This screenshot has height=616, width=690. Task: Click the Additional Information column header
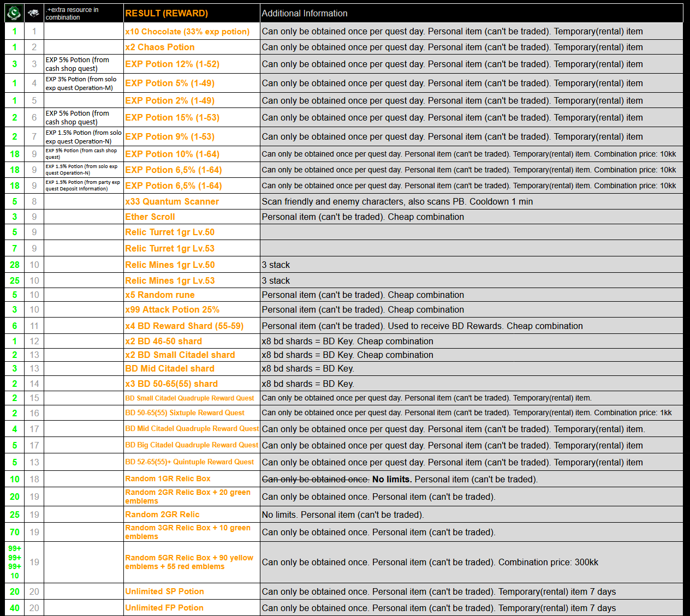(305, 13)
